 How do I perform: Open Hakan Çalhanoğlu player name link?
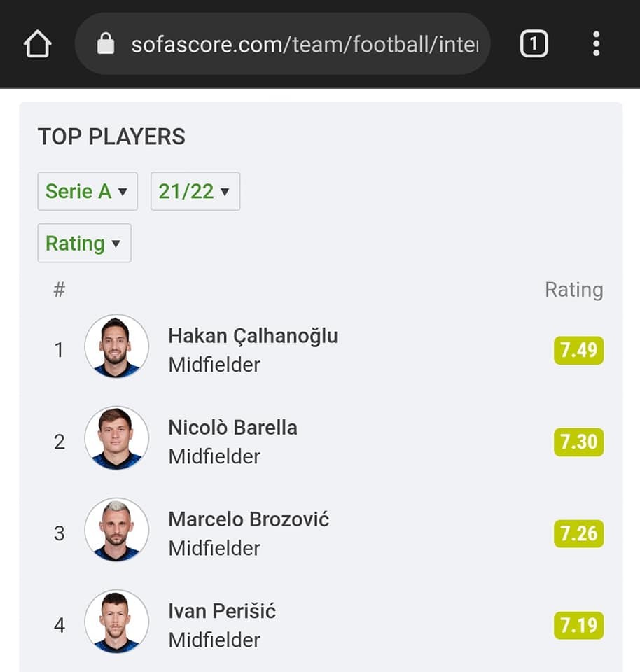(253, 336)
